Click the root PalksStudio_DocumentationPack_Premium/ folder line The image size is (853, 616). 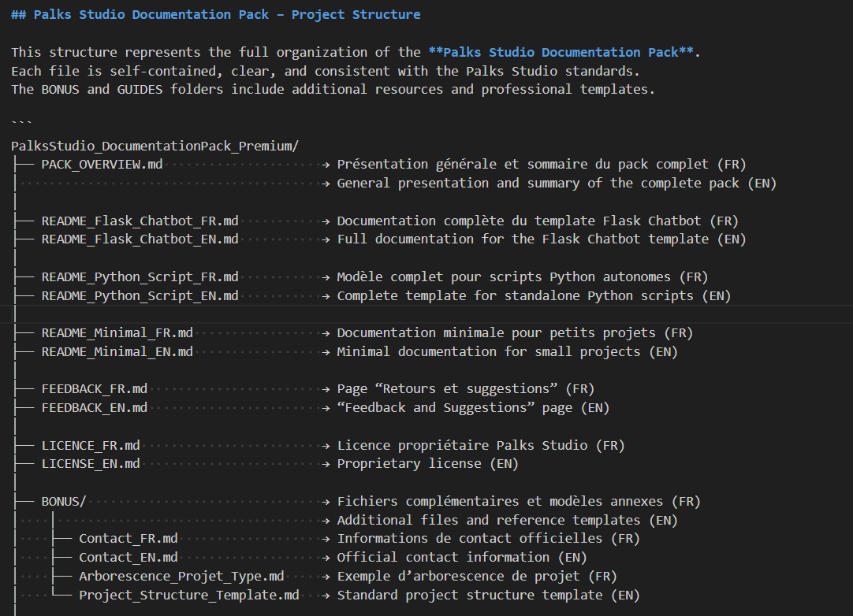[155, 146]
